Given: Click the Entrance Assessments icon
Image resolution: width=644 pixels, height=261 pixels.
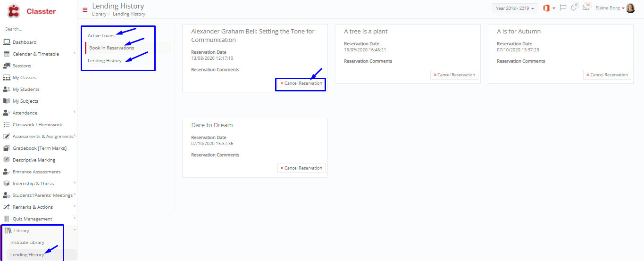Looking at the screenshot, I should [x=7, y=172].
